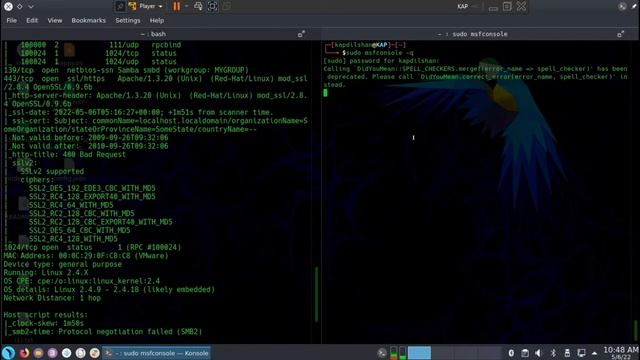Open the View menu
This screenshot has height=360, width=640.
[55, 20]
